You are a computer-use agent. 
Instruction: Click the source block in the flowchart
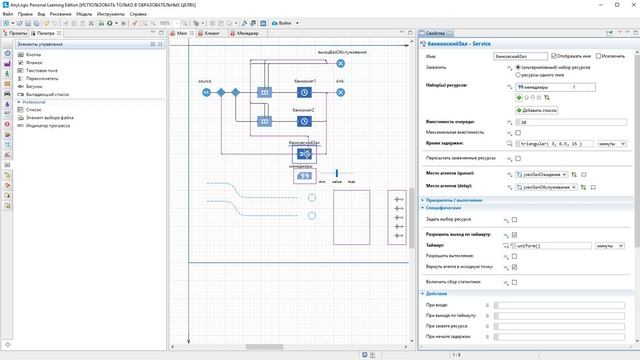[207, 93]
